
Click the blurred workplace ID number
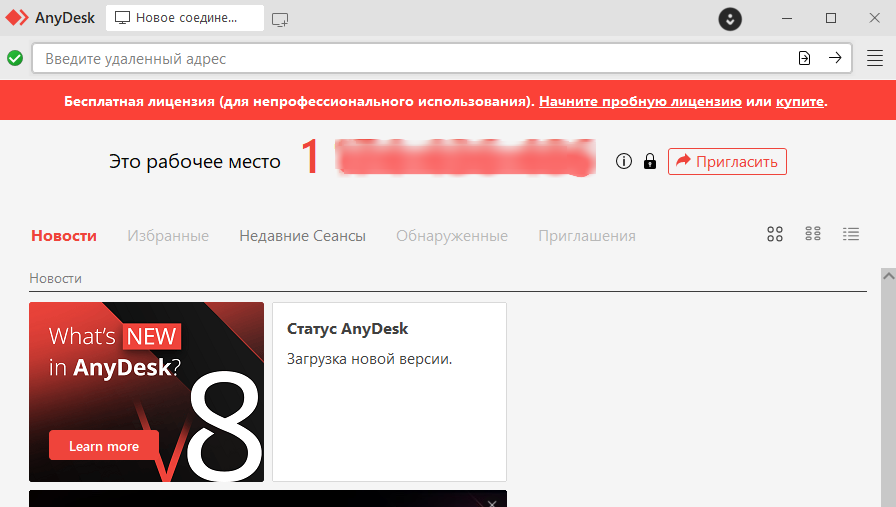click(465, 157)
